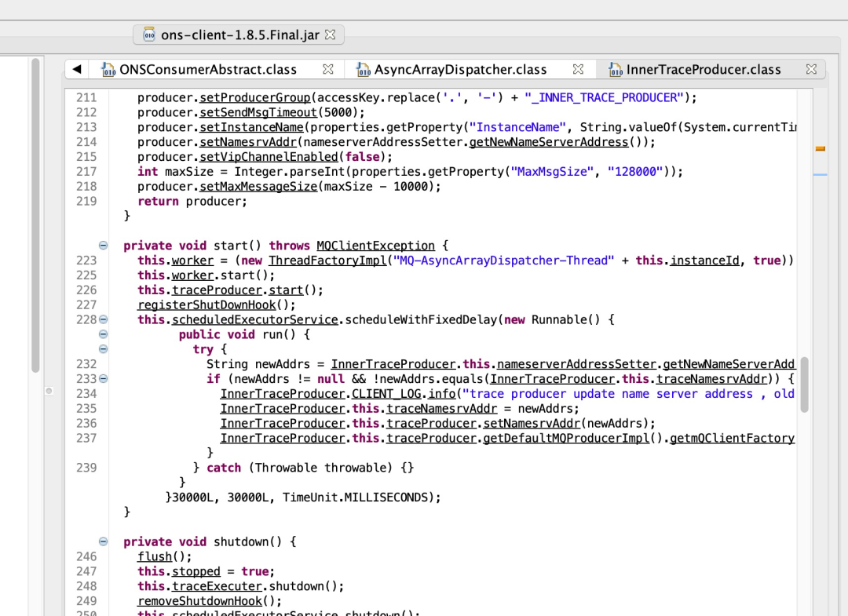Click the AsyncArrayDispatcher.class file icon

coord(363,69)
